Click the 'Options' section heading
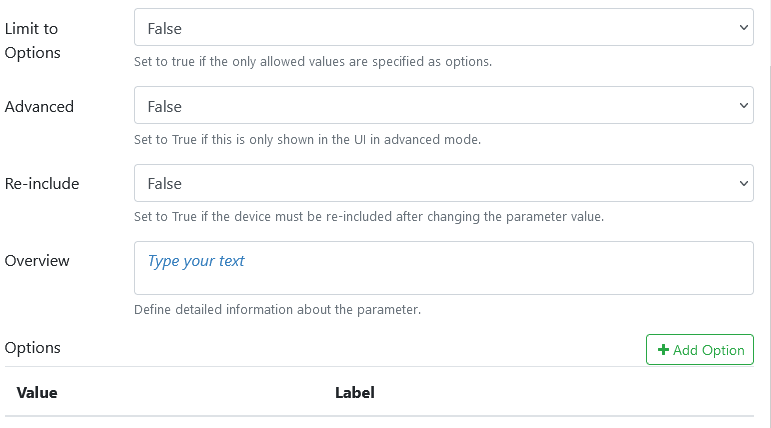The height and width of the screenshot is (428, 771). (33, 348)
